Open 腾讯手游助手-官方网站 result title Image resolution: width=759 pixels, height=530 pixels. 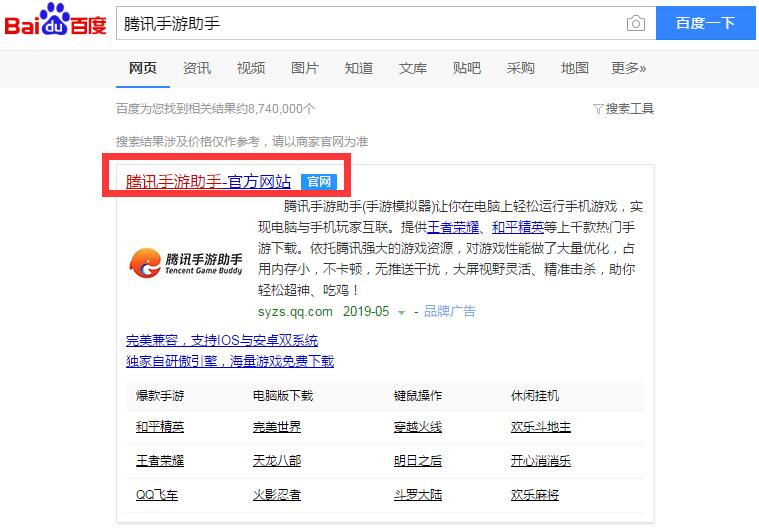pyautogui.click(x=208, y=182)
